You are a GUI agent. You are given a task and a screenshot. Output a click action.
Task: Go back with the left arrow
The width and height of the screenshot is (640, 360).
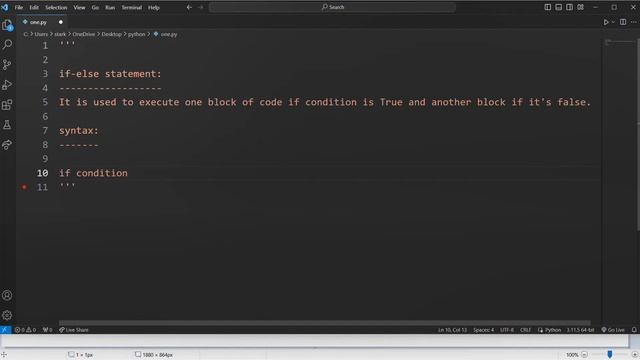[189, 7]
